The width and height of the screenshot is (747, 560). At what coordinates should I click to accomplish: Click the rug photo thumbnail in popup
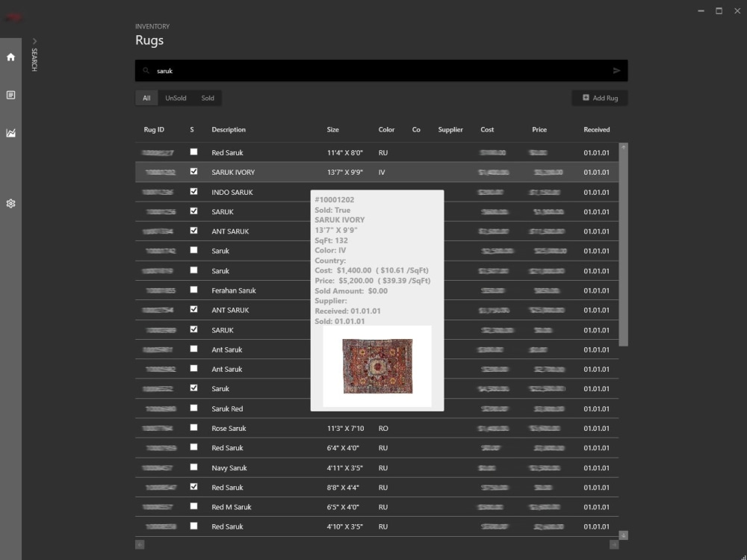[377, 366]
